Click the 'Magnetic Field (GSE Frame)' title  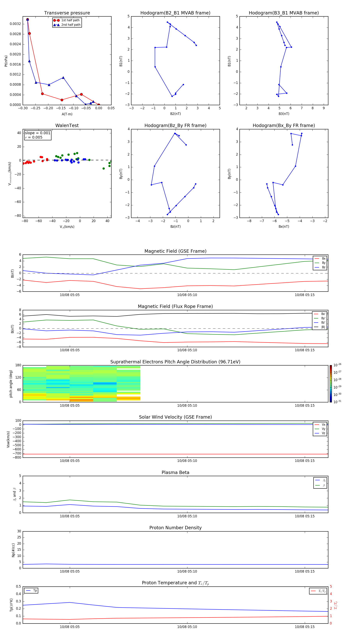tap(175, 251)
